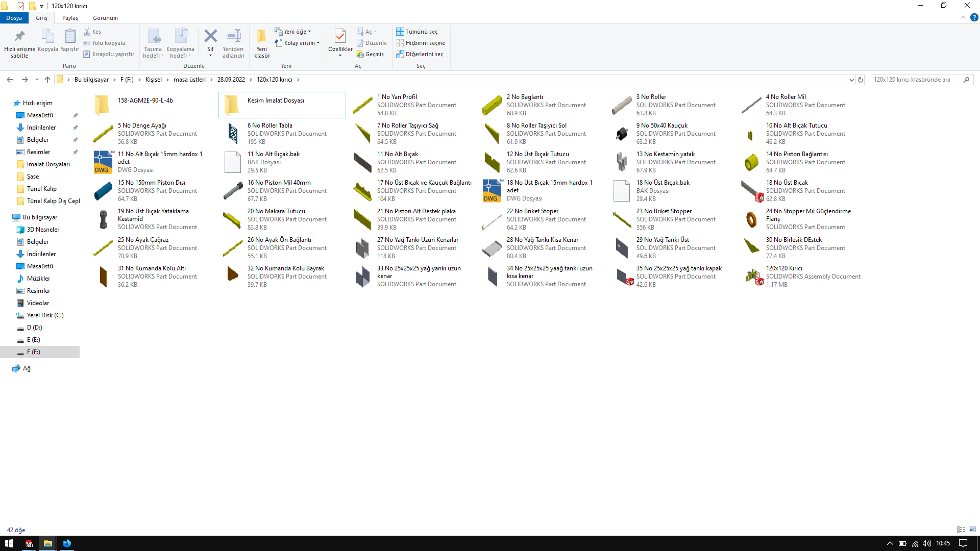
Task: Click the Sil (delete) icon in ribbon
Action: click(x=210, y=36)
